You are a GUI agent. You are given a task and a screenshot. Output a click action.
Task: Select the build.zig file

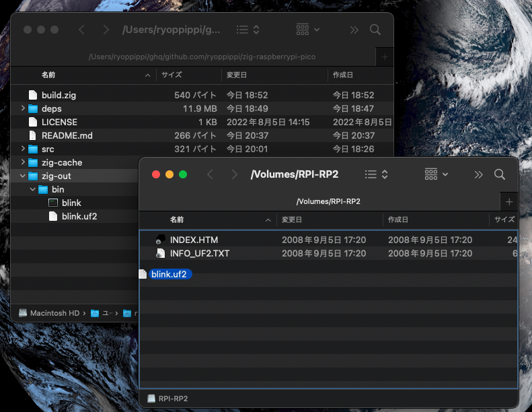(x=59, y=95)
